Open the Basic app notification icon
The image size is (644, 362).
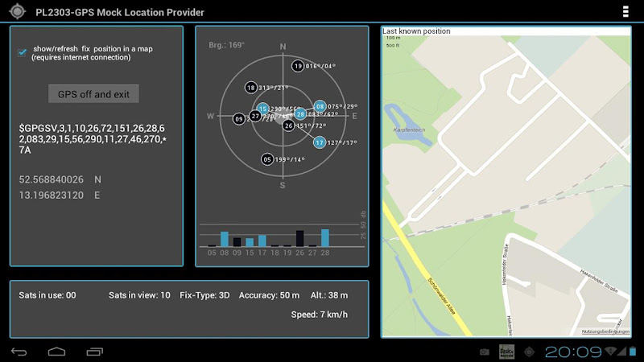507,352
